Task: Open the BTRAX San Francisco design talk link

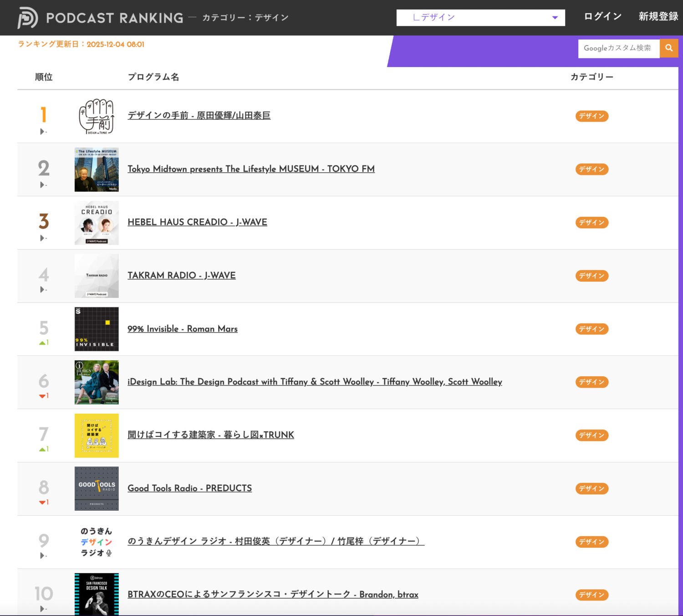Action: click(x=273, y=595)
